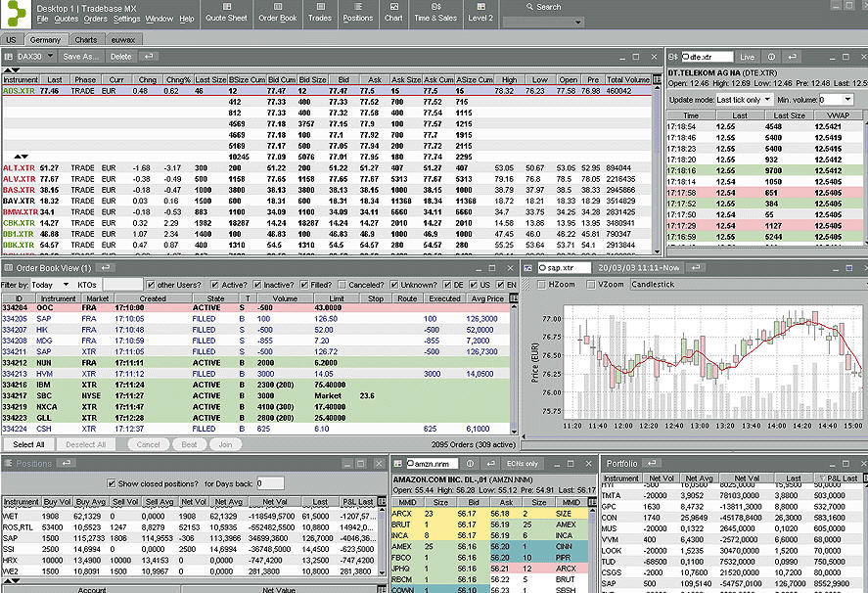Viewport: 868px width, 593px height.
Task: Click the link arrow icon beside Delete
Action: [x=149, y=57]
